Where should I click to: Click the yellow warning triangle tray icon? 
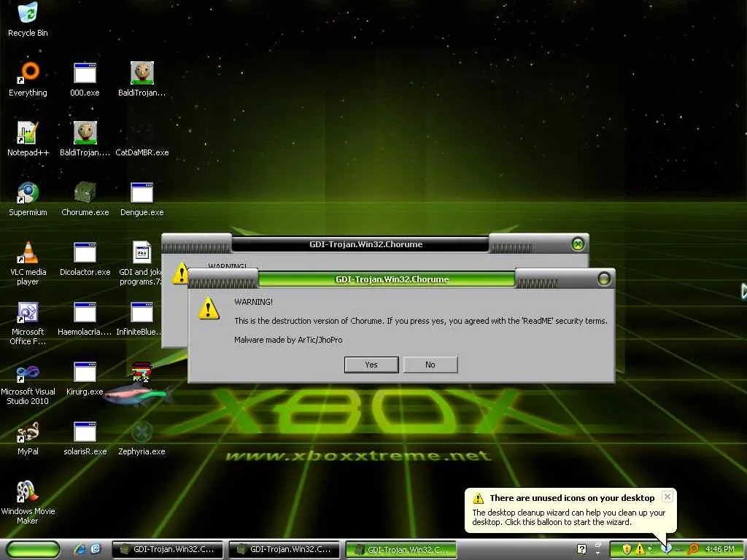639,549
